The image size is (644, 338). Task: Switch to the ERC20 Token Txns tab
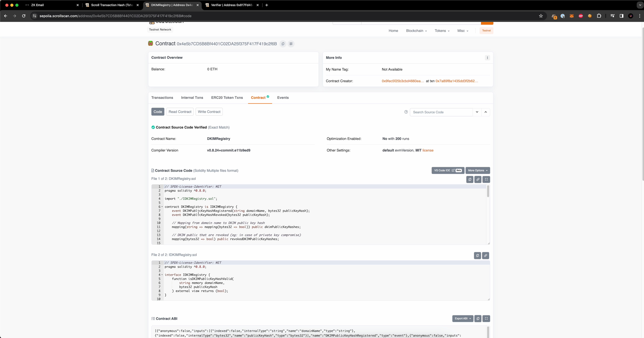point(227,98)
